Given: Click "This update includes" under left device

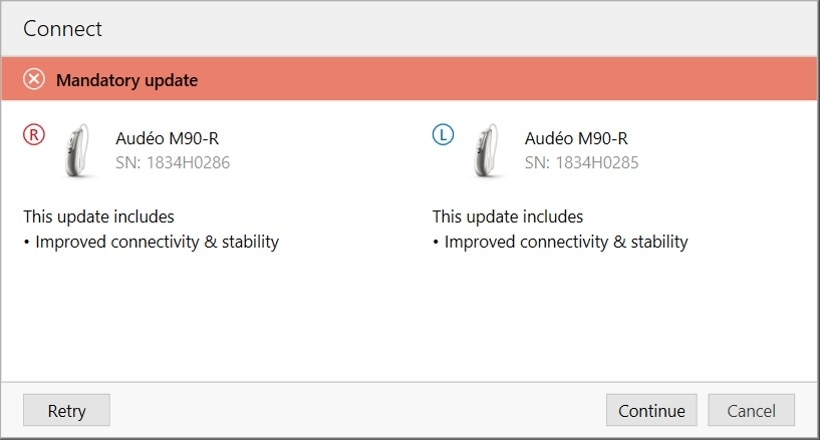Looking at the screenshot, I should point(508,217).
